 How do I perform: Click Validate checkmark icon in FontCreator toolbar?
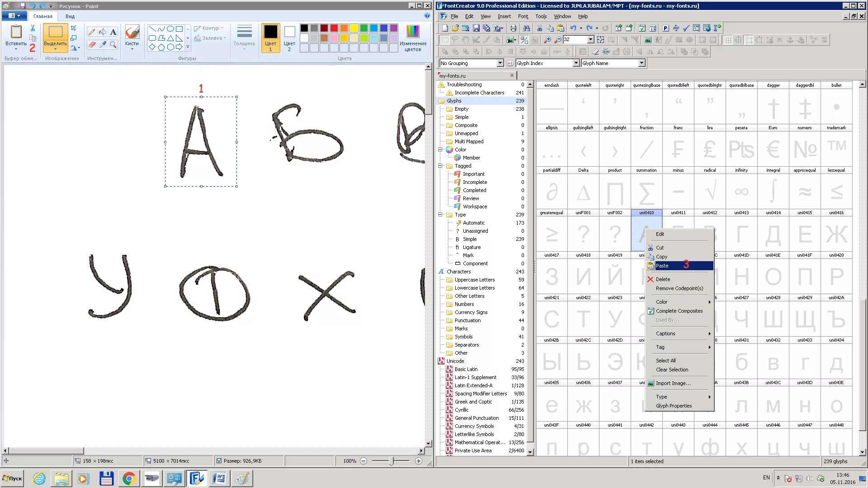(686, 28)
